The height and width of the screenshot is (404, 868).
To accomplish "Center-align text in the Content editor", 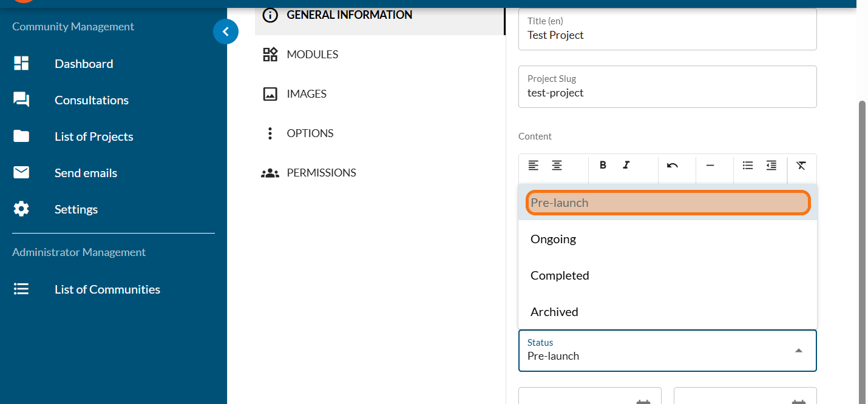I will click(x=557, y=166).
